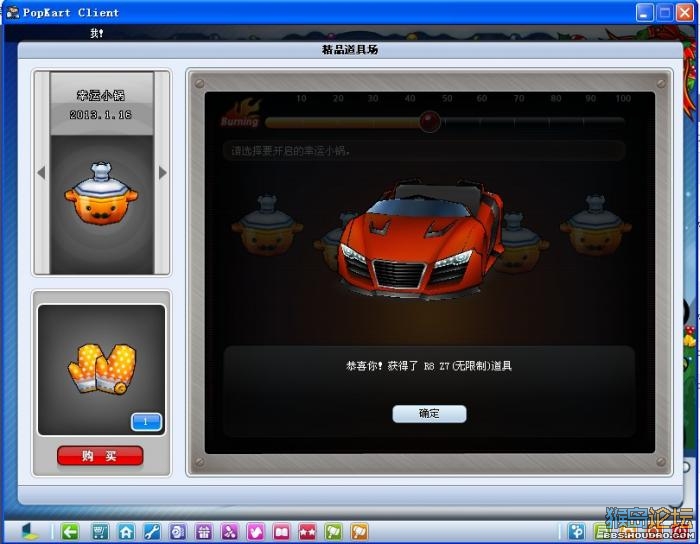The width and height of the screenshot is (700, 544).
Task: Click the purple propeller icon
Action: 229,532
